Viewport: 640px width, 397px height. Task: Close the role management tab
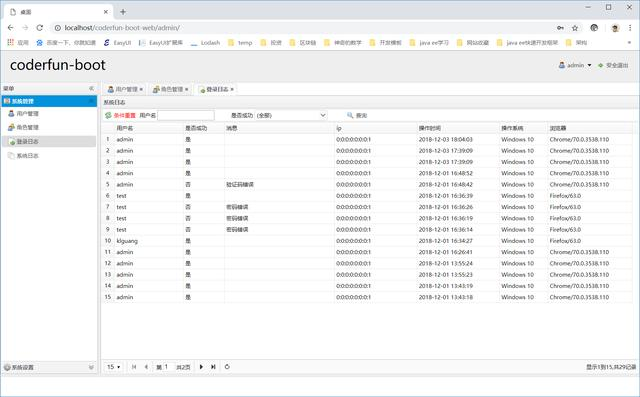187,89
